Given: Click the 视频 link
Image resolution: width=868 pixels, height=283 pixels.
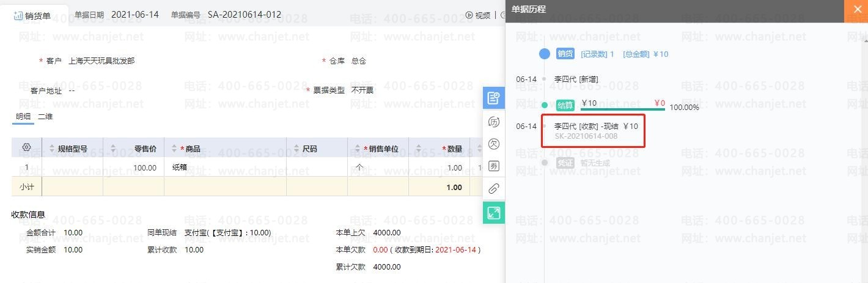Looking at the screenshot, I should [482, 15].
